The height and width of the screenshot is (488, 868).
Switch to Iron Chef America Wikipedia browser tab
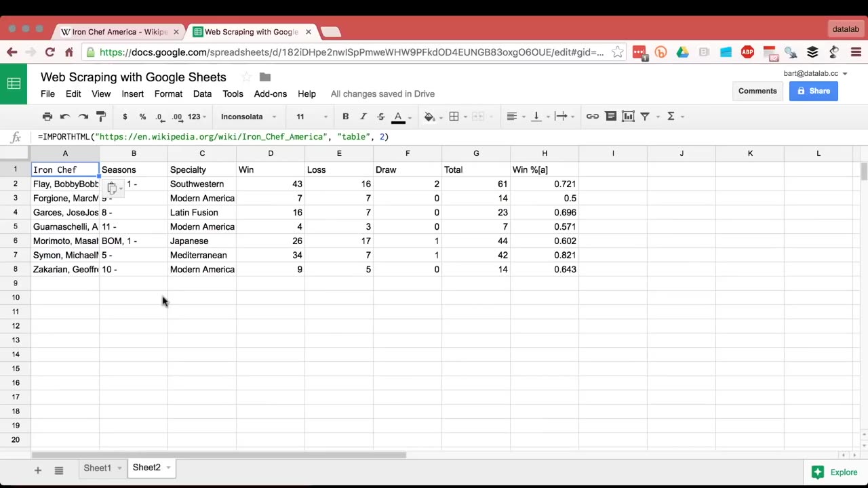click(119, 32)
